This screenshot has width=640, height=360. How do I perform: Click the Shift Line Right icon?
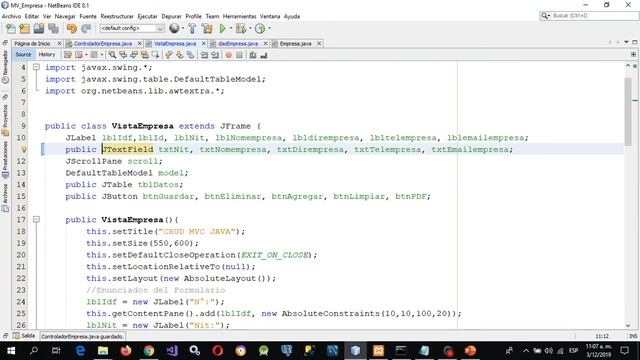click(x=215, y=55)
